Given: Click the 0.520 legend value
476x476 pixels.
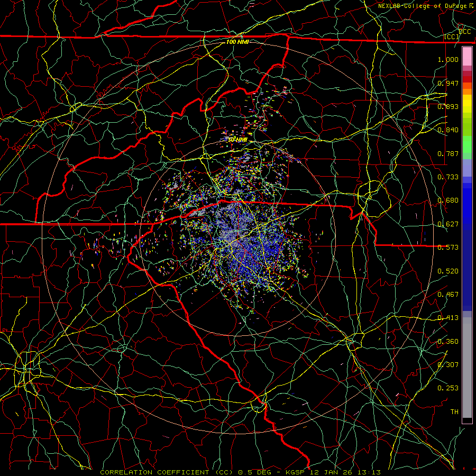Looking at the screenshot, I should pyautogui.click(x=448, y=271).
